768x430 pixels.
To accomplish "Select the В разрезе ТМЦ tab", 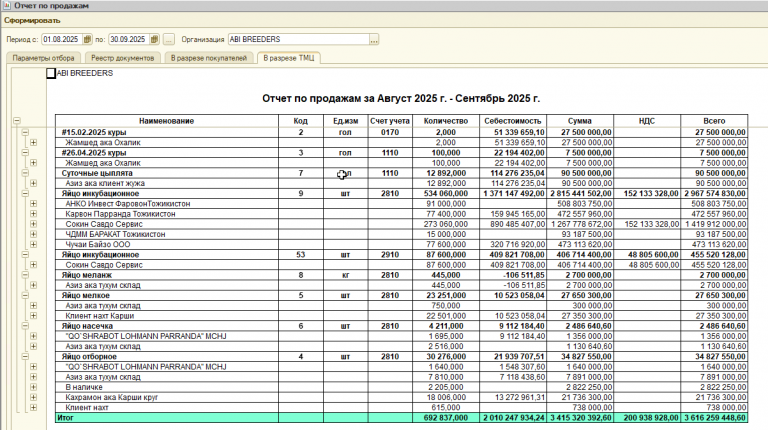I will coord(288,58).
